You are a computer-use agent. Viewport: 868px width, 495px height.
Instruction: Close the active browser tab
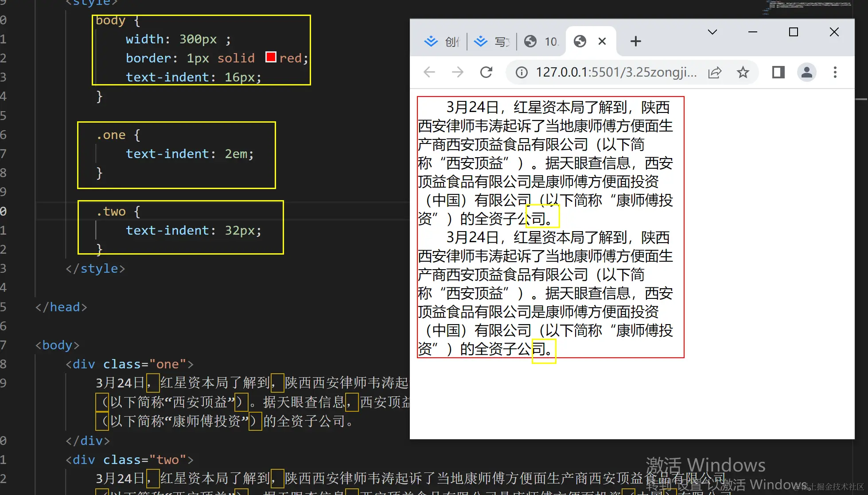pyautogui.click(x=602, y=42)
